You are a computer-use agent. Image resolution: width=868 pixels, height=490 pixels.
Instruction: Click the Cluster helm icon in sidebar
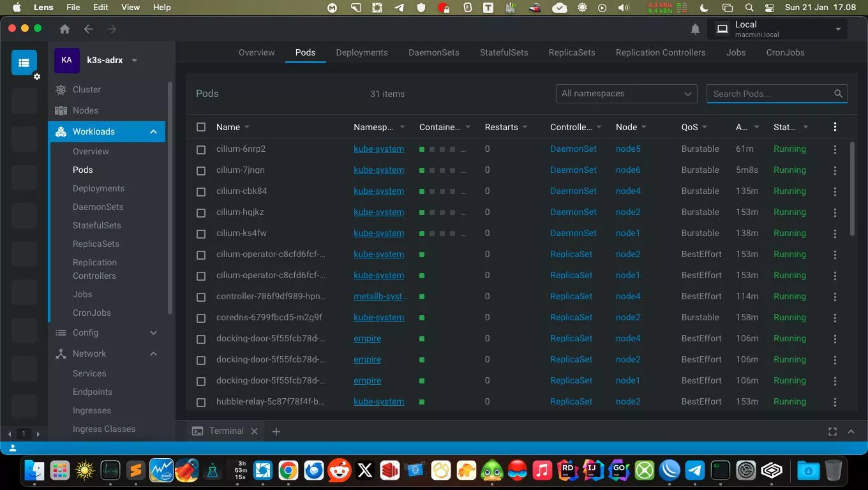pyautogui.click(x=61, y=90)
